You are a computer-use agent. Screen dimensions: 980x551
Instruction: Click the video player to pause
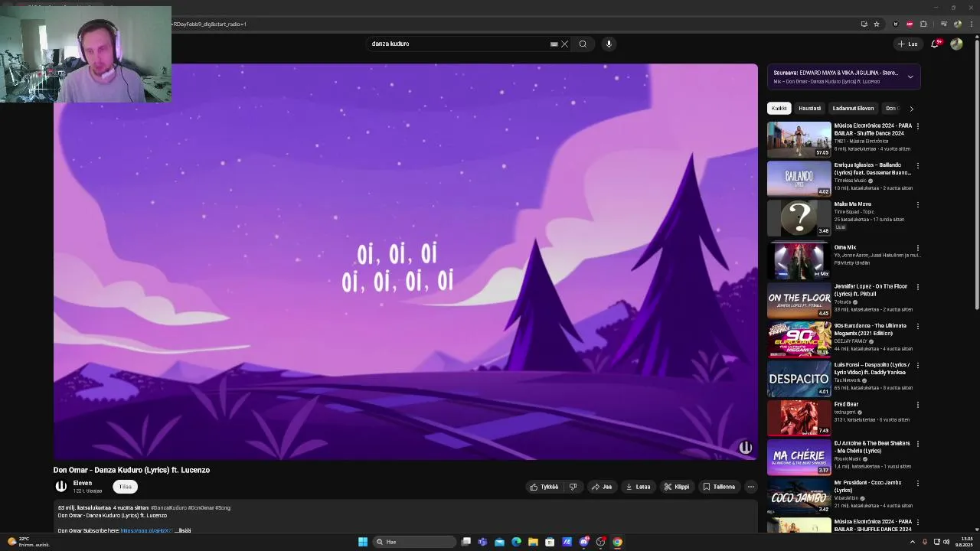pyautogui.click(x=406, y=262)
